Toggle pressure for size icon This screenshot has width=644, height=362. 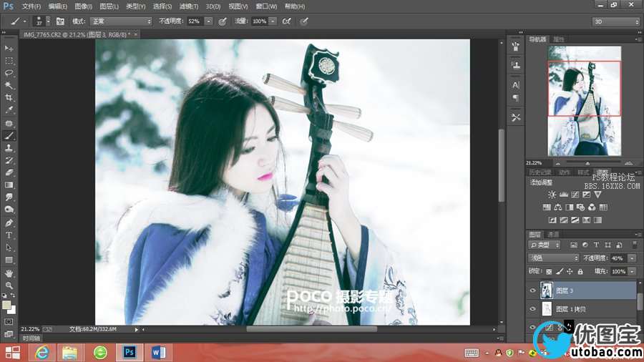304,21
